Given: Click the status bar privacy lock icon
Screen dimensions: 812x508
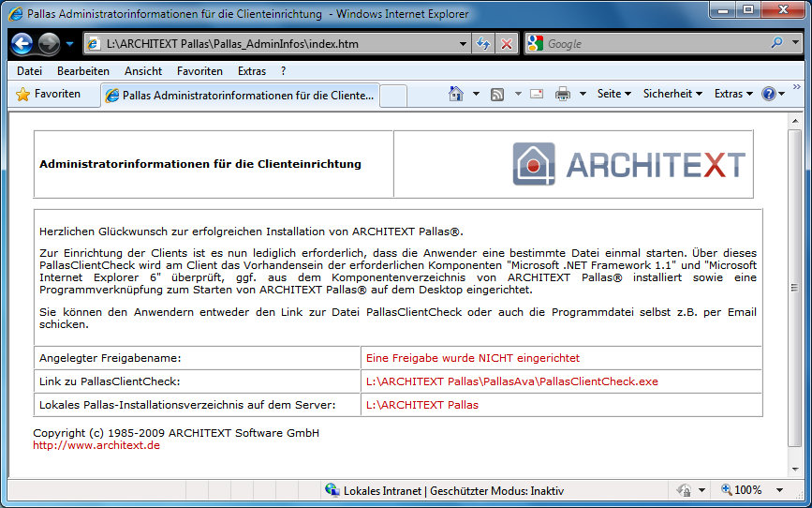Looking at the screenshot, I should tap(685, 490).
